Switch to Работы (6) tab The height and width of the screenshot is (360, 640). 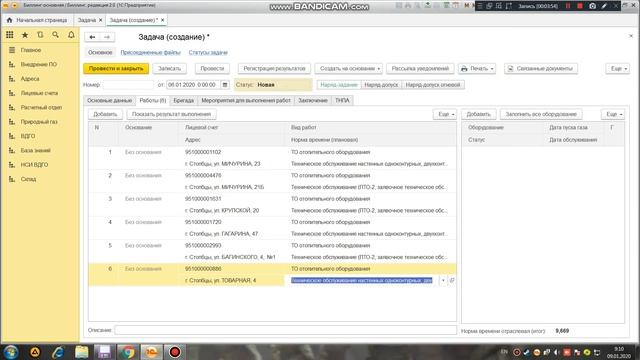click(x=153, y=100)
